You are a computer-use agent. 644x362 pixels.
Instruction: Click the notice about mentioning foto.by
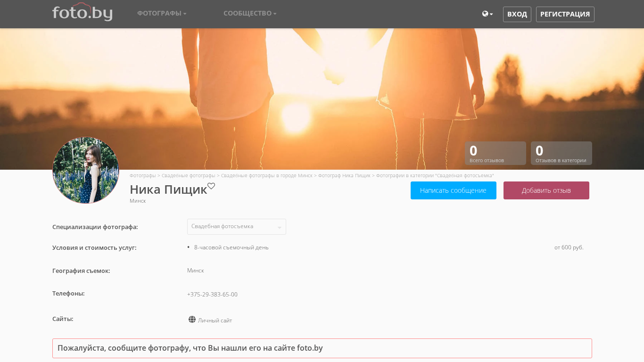tap(322, 348)
